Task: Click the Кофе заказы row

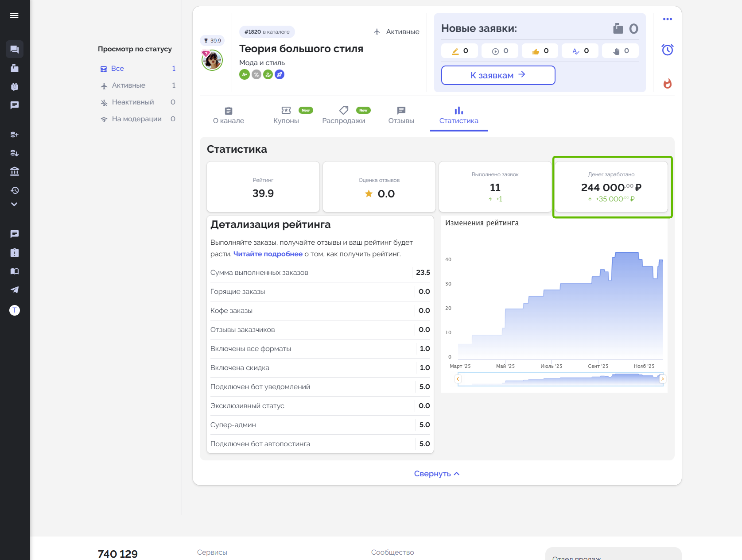Action: [x=320, y=311]
